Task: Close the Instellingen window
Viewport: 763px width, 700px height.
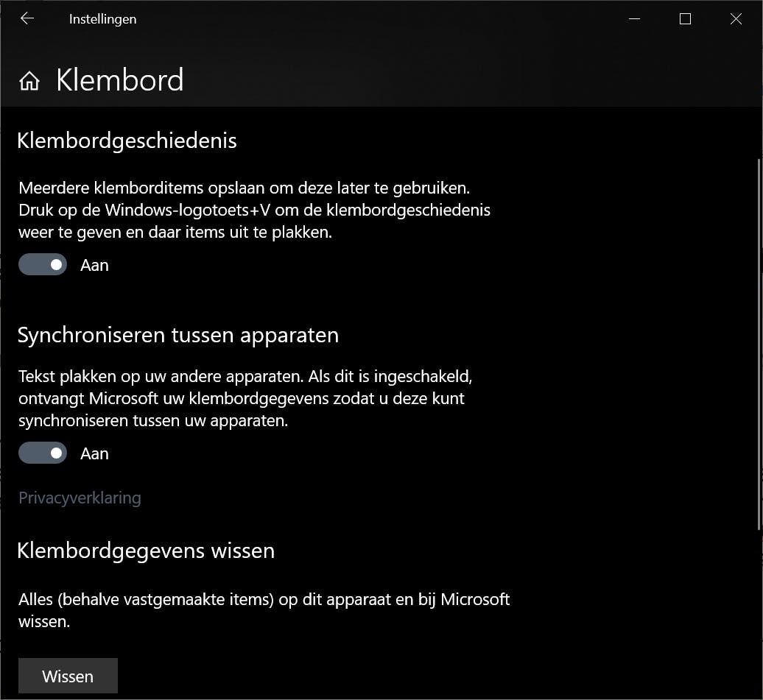Action: pos(736,19)
